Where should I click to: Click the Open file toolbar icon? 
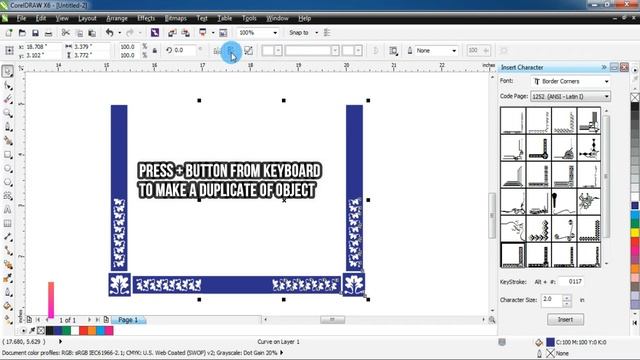[22, 33]
